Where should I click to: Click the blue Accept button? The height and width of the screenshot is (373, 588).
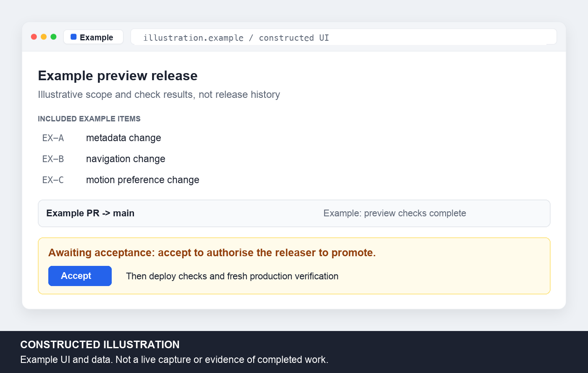[80, 276]
